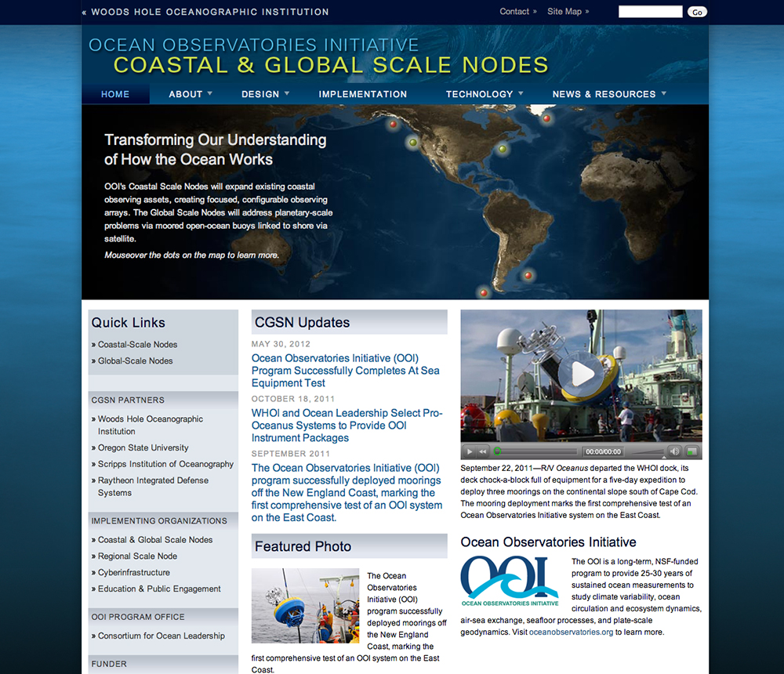
Task: Open the DESIGN dropdown arrow
Action: [287, 93]
